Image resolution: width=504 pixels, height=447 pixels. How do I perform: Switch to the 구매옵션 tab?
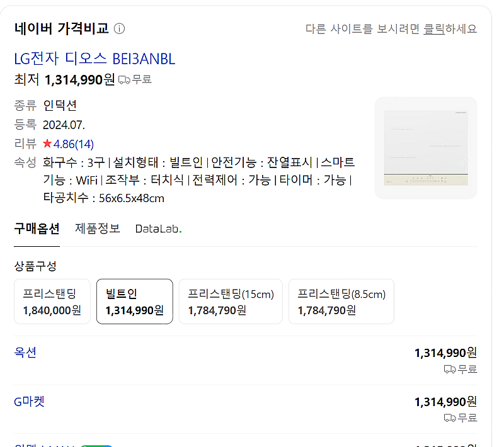pyautogui.click(x=37, y=229)
